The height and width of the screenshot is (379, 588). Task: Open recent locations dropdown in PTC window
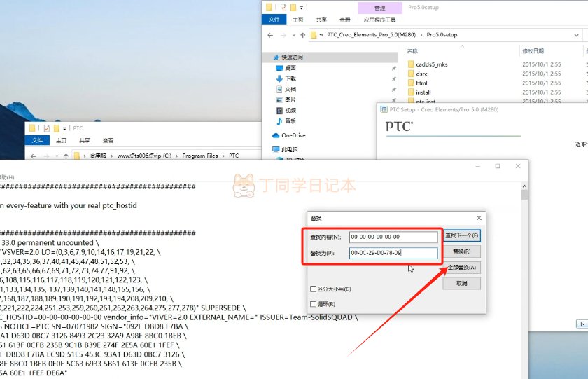(x=57, y=156)
